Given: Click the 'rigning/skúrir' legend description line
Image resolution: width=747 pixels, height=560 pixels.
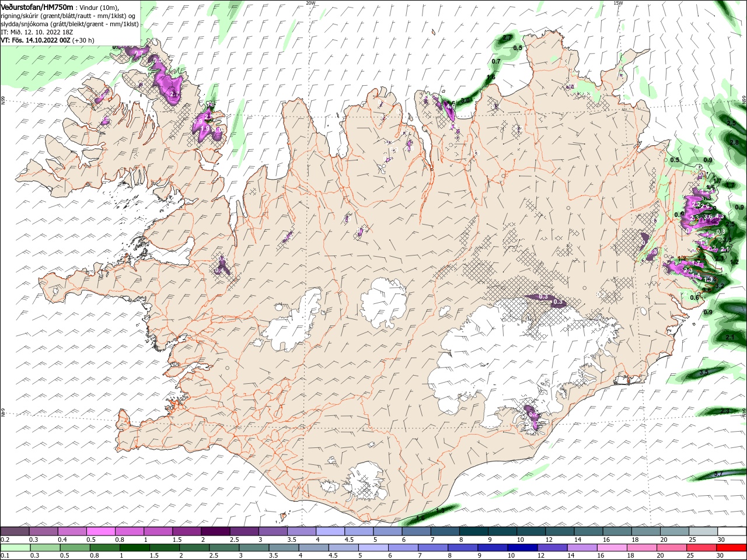Looking at the screenshot, I should point(68,16).
